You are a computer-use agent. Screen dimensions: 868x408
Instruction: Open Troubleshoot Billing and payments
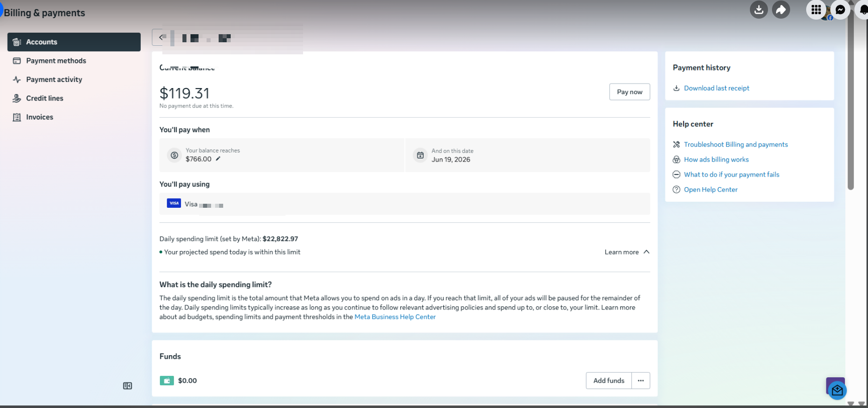(736, 144)
